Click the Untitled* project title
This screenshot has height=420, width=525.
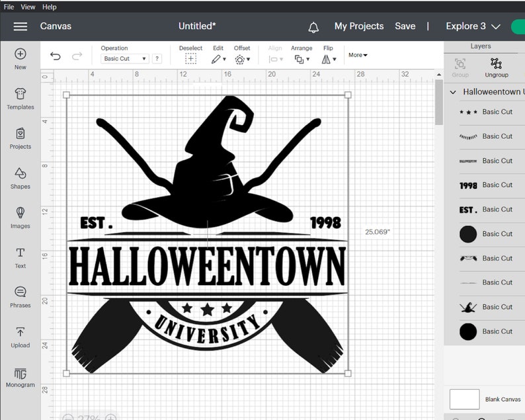197,26
